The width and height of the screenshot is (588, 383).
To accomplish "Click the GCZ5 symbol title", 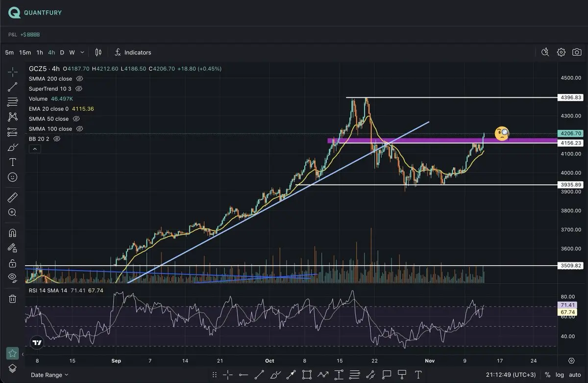I will pos(44,69).
